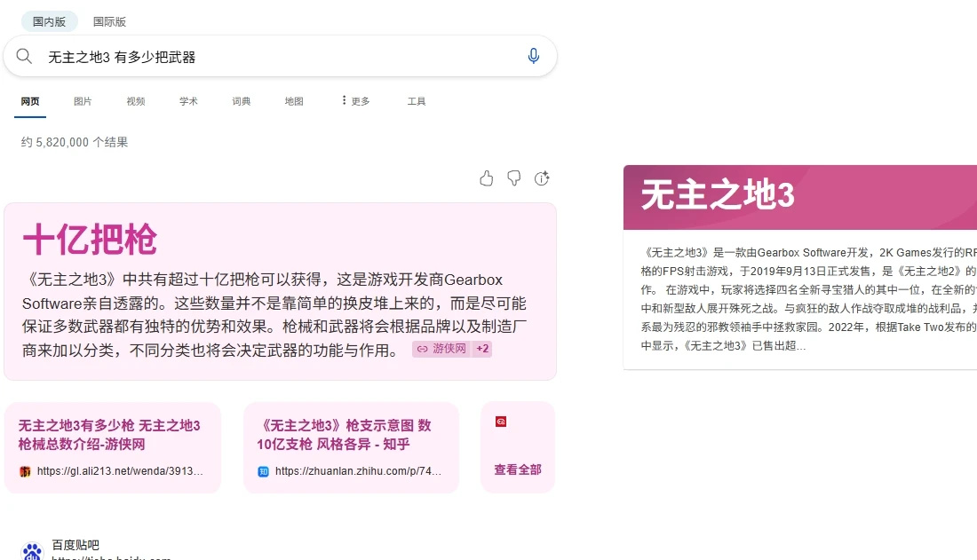
Task: Click 查看全部 to view all sources
Action: 518,469
